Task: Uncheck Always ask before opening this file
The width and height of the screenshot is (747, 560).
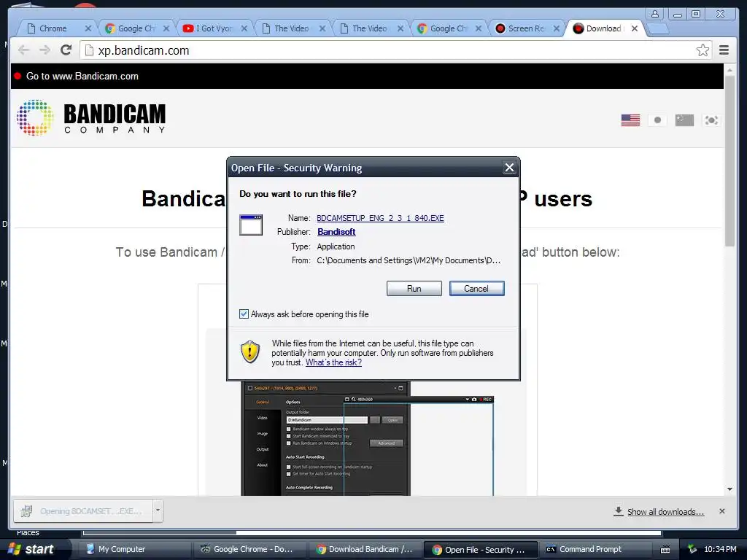Action: (244, 314)
